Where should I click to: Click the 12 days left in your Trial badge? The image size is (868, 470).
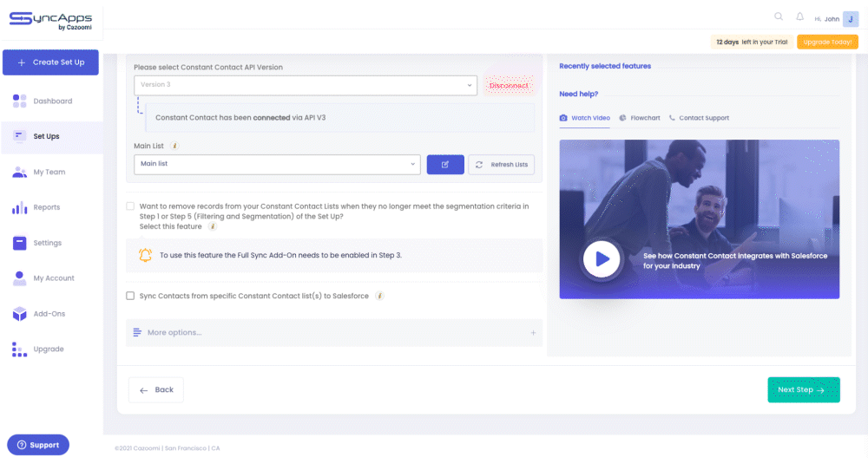coord(751,42)
